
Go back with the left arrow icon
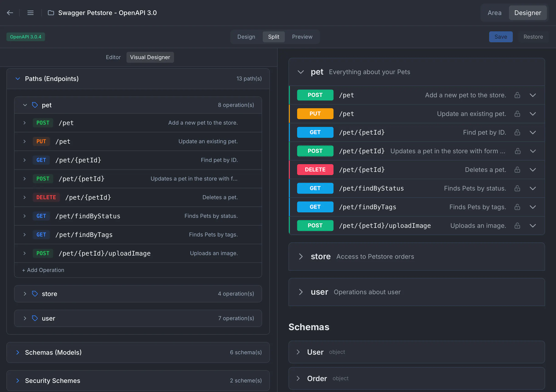coord(10,13)
